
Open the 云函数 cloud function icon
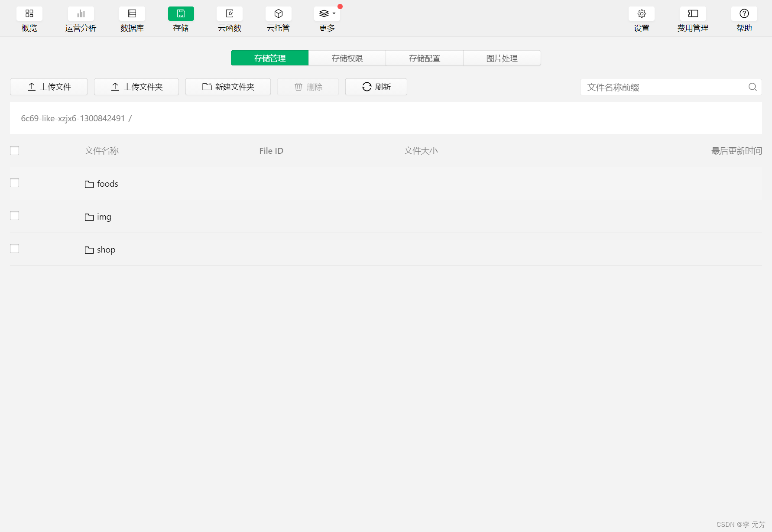(x=230, y=14)
